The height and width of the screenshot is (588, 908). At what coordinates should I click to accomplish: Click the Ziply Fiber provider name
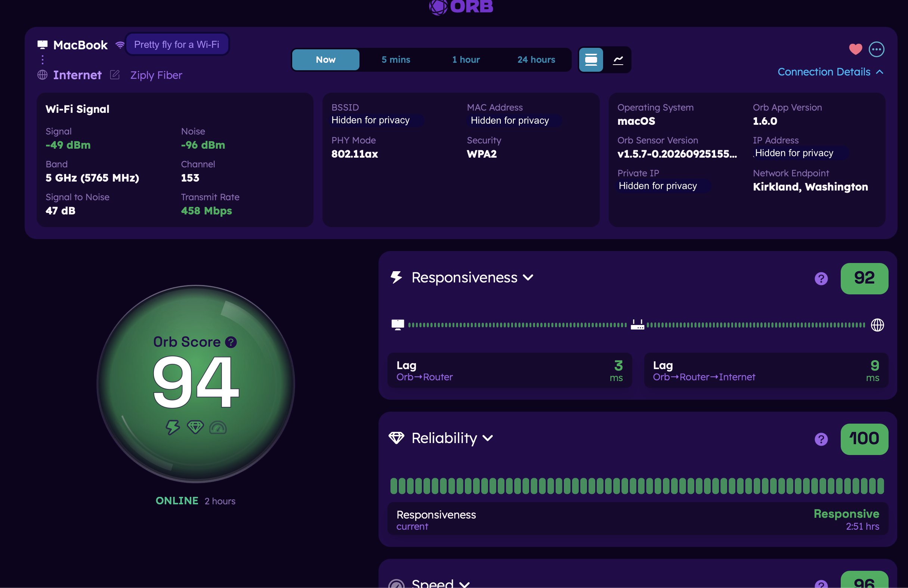pos(156,75)
